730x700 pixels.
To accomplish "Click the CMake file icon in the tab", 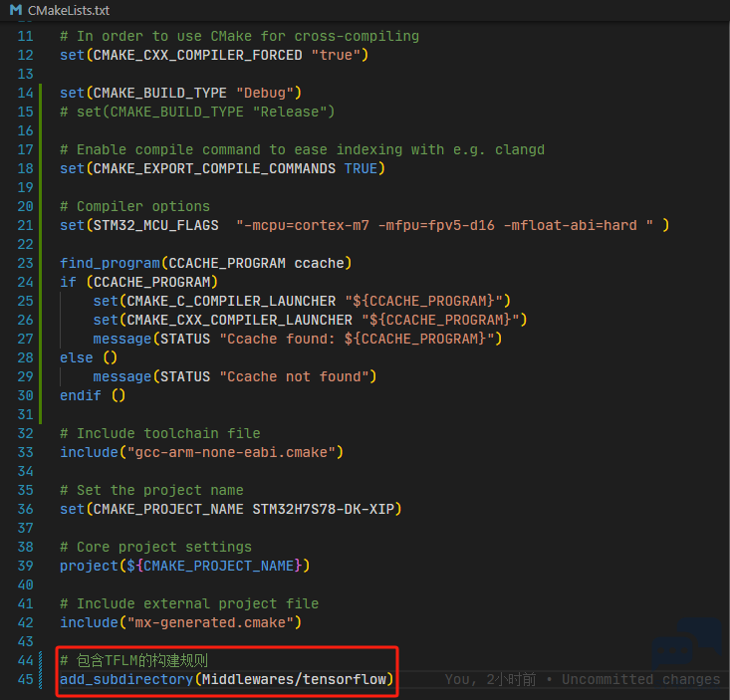I will coord(16,10).
